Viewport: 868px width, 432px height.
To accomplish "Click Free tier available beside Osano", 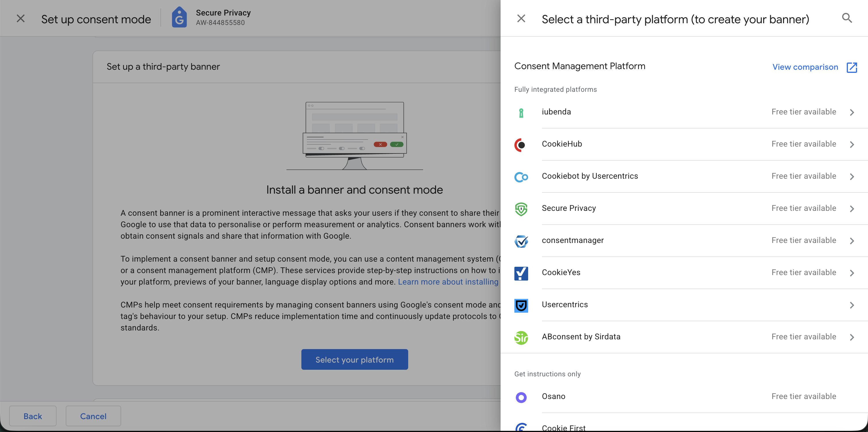I will tap(804, 397).
